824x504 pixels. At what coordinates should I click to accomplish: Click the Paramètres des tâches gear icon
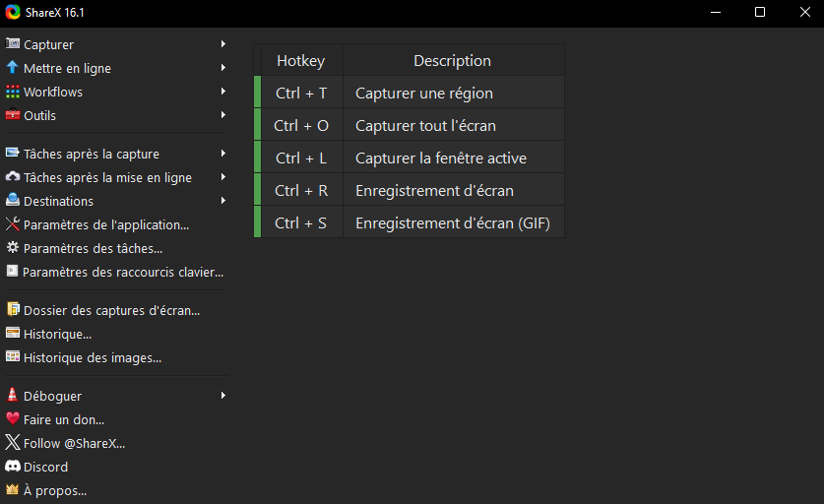(x=13, y=247)
